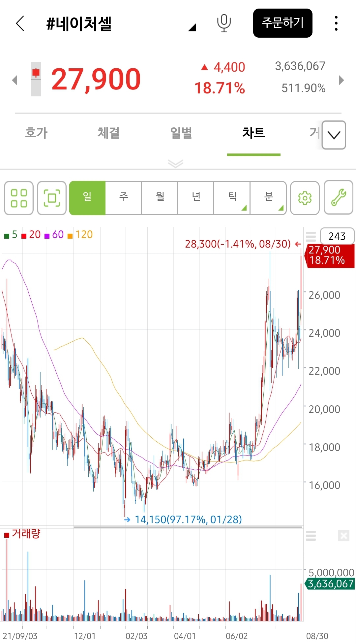Open price chart panel menu icon
Viewport: 356px width, 644px height.
point(311,236)
